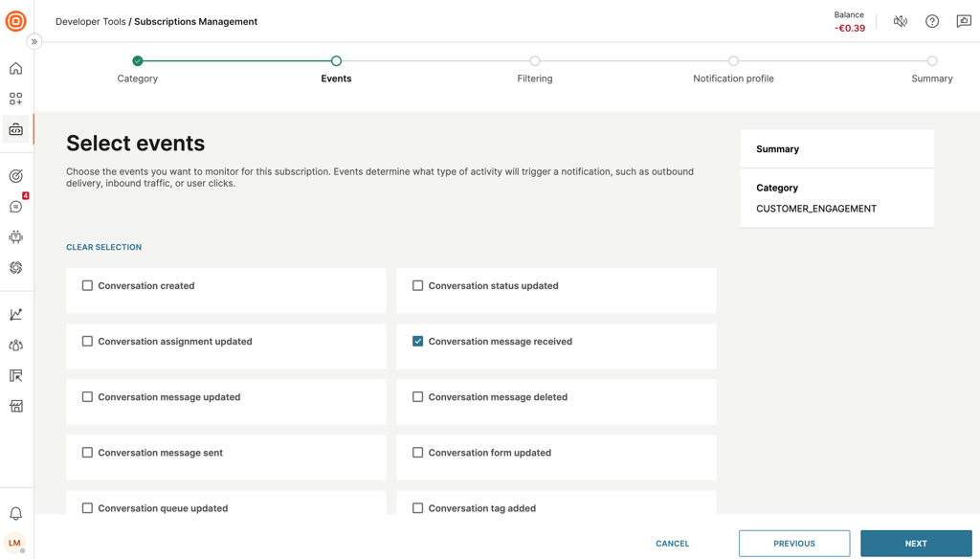The height and width of the screenshot is (559, 980).
Task: Open the help question-mark icon
Action: point(932,21)
